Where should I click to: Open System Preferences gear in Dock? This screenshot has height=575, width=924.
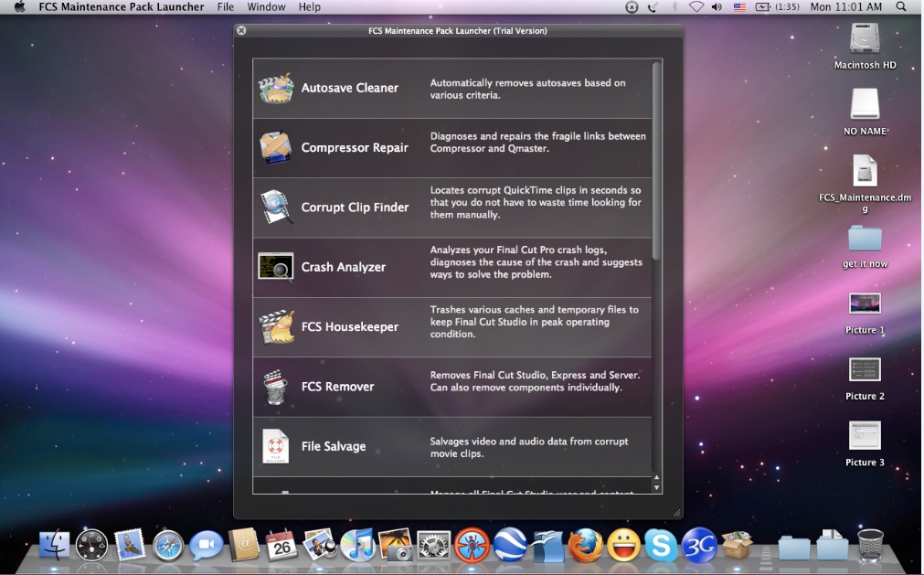tap(434, 545)
